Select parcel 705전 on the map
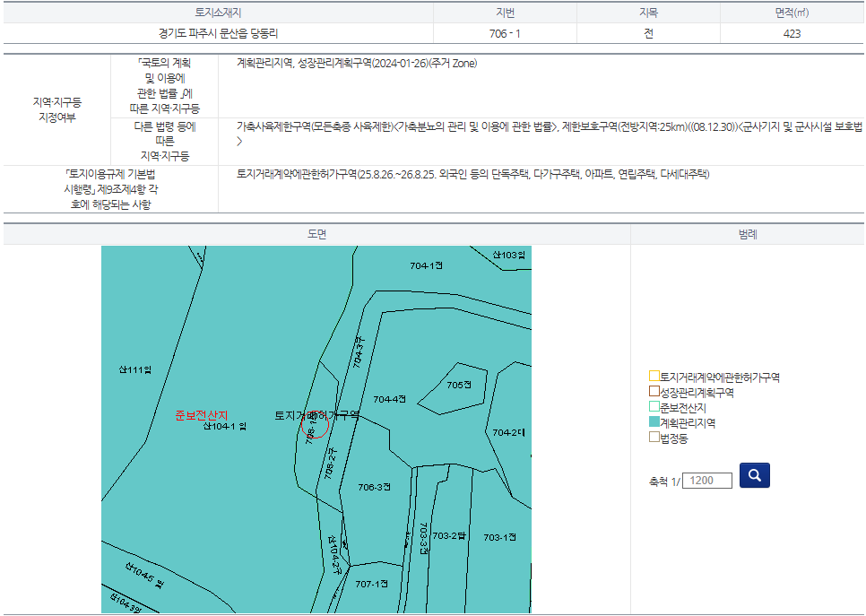 tap(458, 385)
